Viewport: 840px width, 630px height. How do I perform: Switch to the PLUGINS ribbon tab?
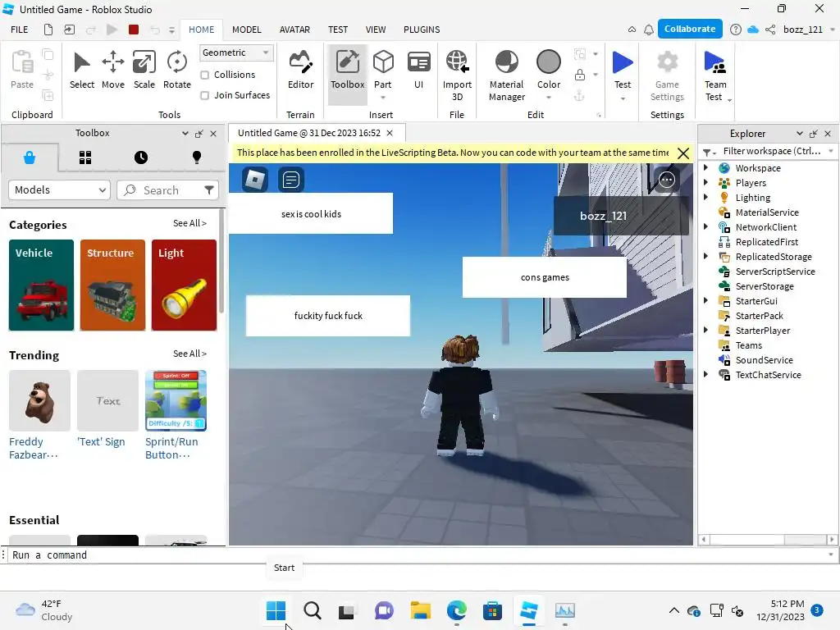pos(422,30)
